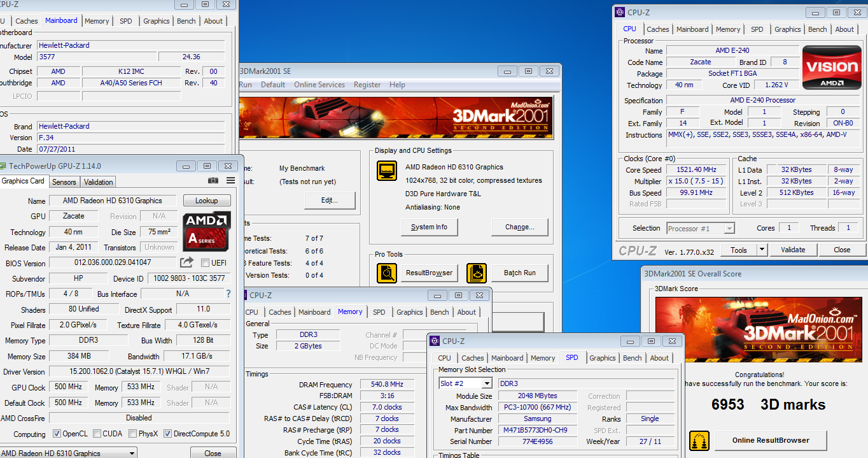Click the Close button in CPU-Z processor window
Screen dimensions: 868x458
click(x=842, y=250)
